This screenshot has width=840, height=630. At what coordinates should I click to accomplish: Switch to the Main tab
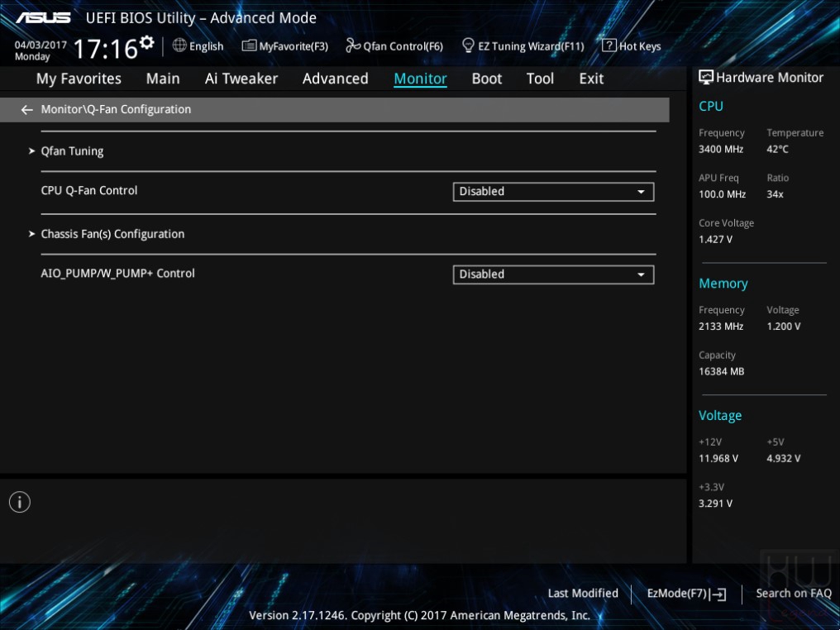click(x=163, y=79)
